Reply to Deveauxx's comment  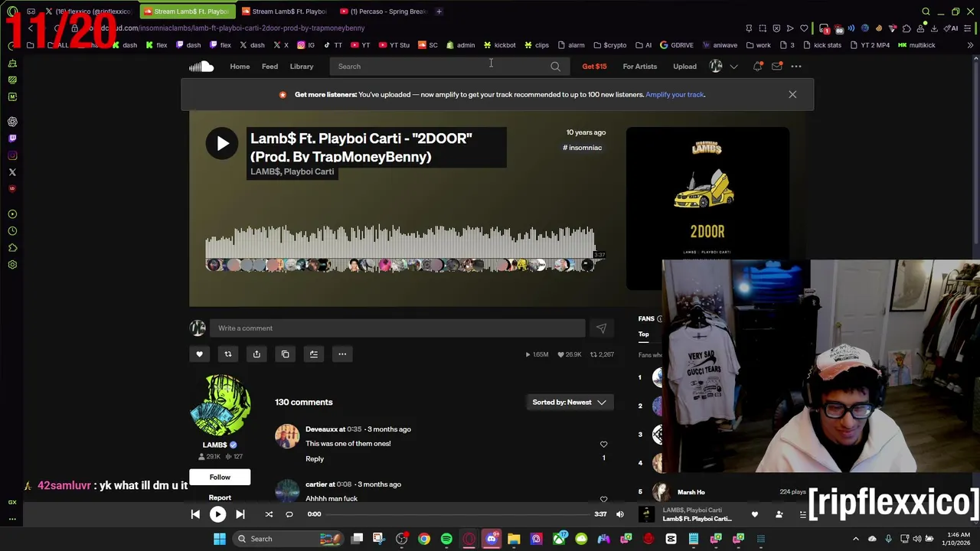315,459
